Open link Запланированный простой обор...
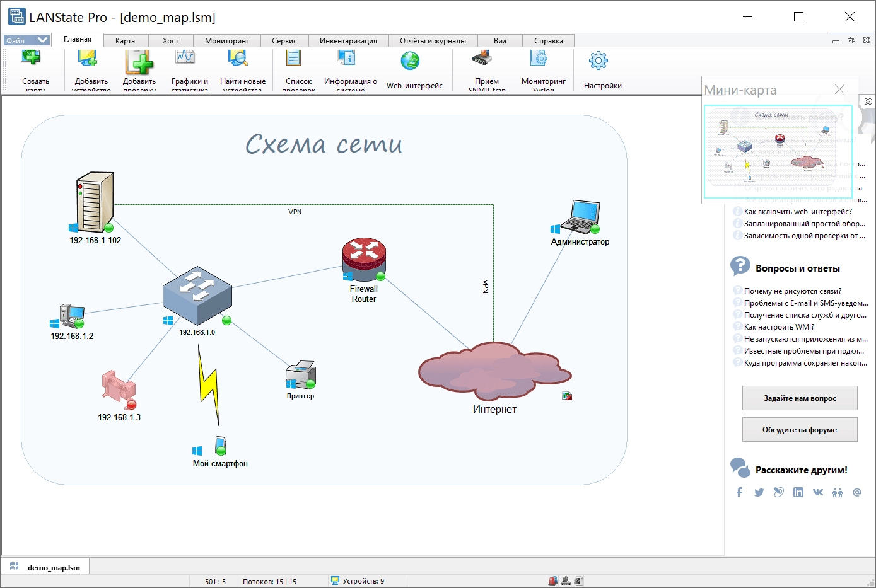Viewport: 876px width, 588px height. pos(805,224)
